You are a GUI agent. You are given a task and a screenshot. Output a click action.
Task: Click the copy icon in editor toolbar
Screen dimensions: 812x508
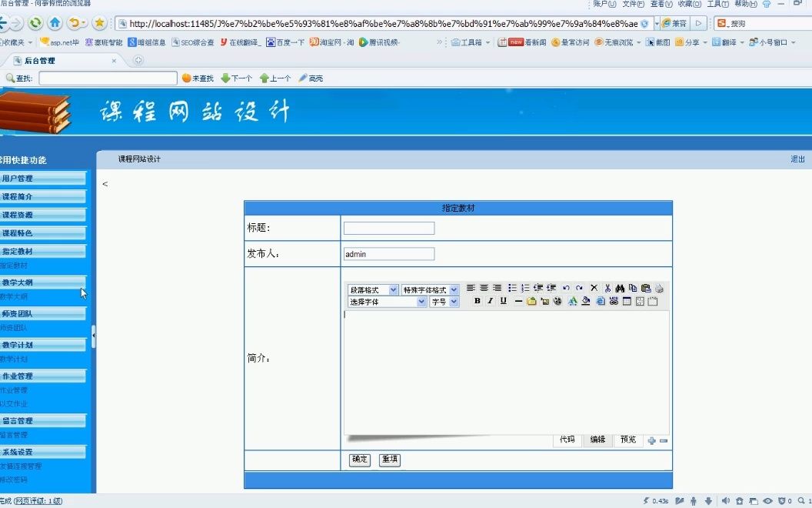(633, 288)
